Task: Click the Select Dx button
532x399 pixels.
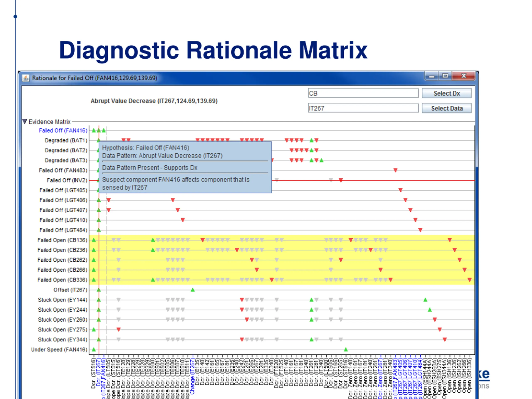Action: point(446,93)
